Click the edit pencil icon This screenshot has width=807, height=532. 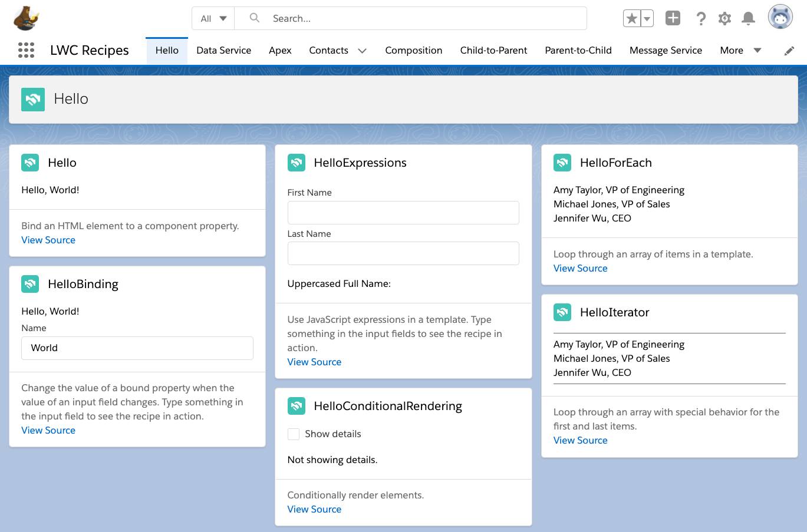pos(789,51)
